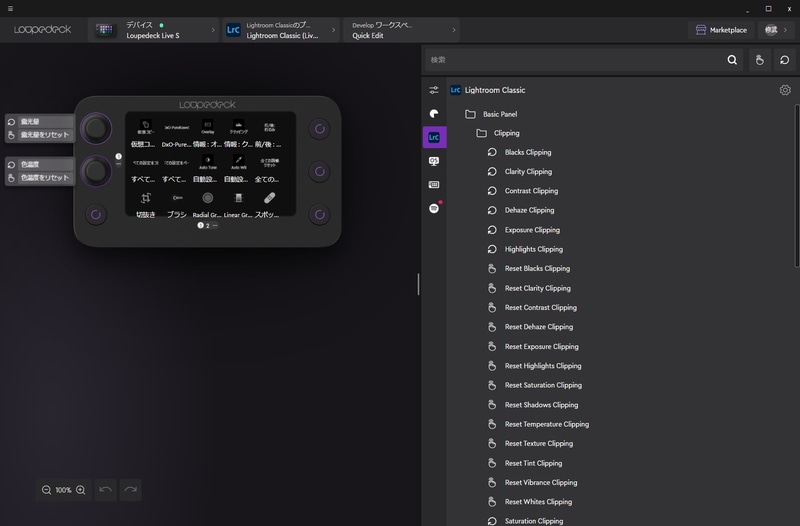This screenshot has width=800, height=526.
Task: Redo the last change
Action: click(x=131, y=490)
